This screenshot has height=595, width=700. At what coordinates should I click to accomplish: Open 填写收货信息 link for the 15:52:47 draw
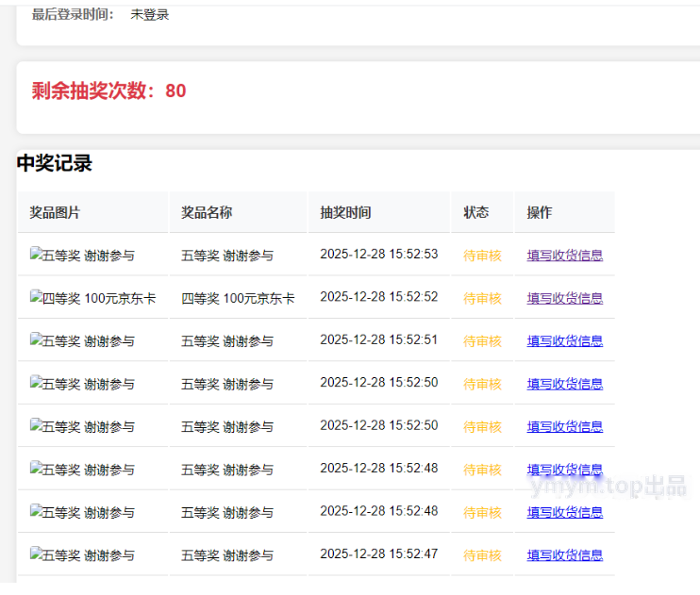pos(565,555)
